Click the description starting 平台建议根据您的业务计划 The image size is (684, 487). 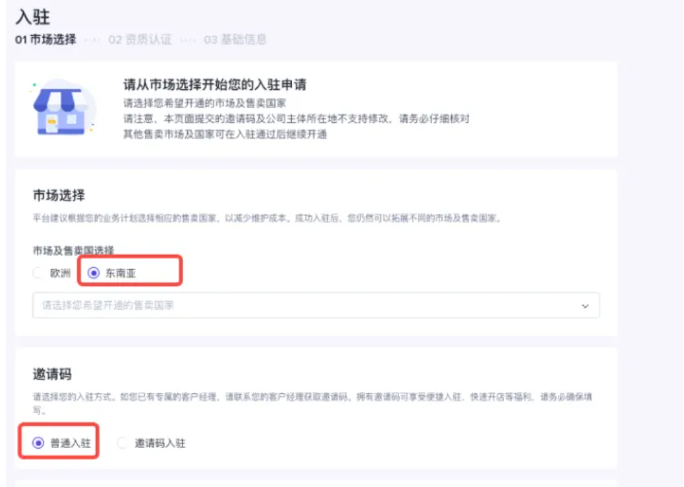coord(267,218)
